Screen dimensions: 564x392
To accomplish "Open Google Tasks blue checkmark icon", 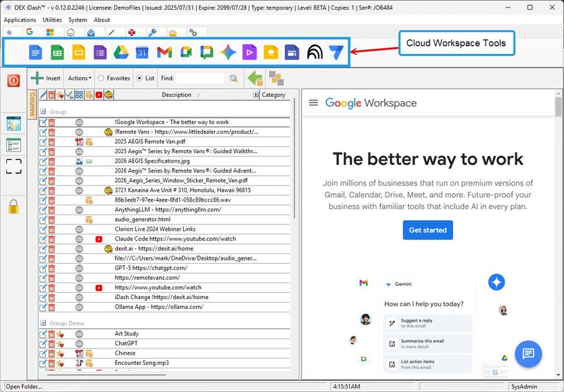I will (x=336, y=53).
